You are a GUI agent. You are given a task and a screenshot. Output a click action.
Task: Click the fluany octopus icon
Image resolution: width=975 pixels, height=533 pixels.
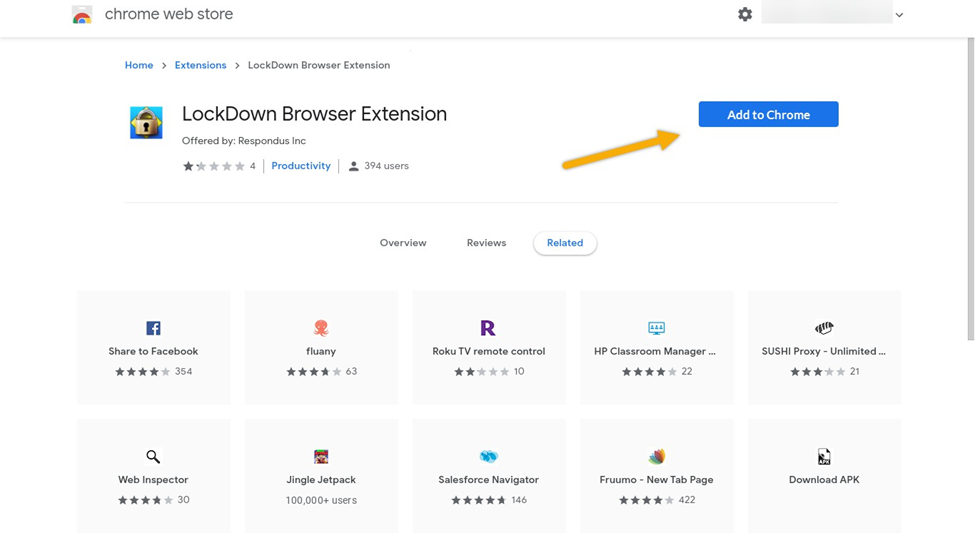pos(321,328)
